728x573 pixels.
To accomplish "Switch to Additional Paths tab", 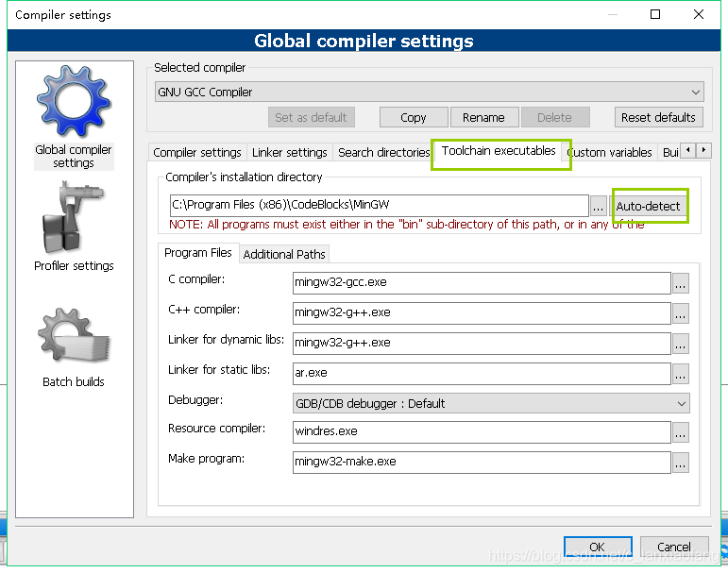I will point(284,255).
